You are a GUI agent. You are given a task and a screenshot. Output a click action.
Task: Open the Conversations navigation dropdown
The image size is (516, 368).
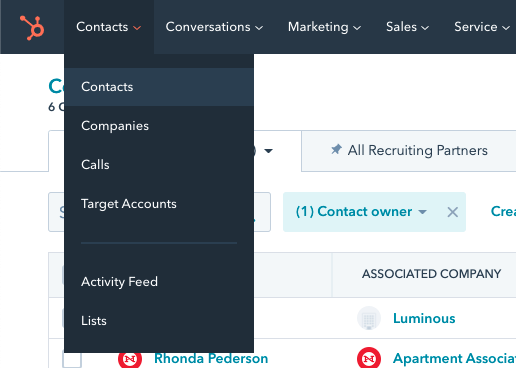[214, 27]
